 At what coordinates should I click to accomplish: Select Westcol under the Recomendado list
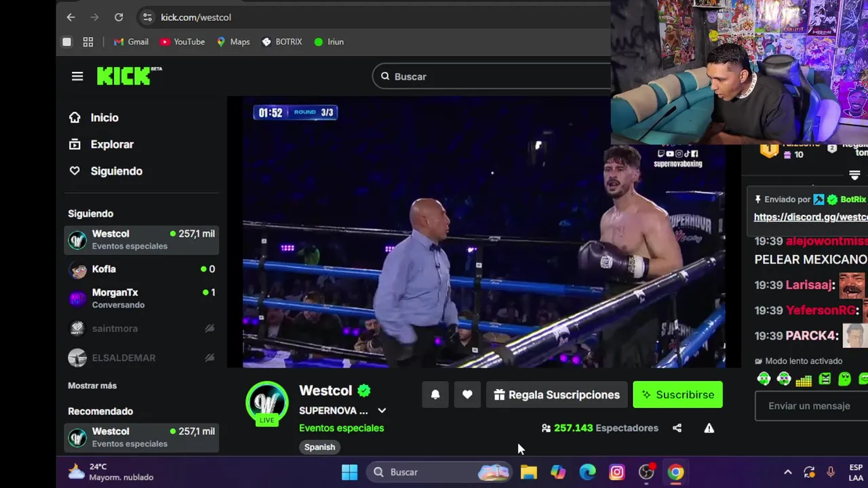point(141,437)
